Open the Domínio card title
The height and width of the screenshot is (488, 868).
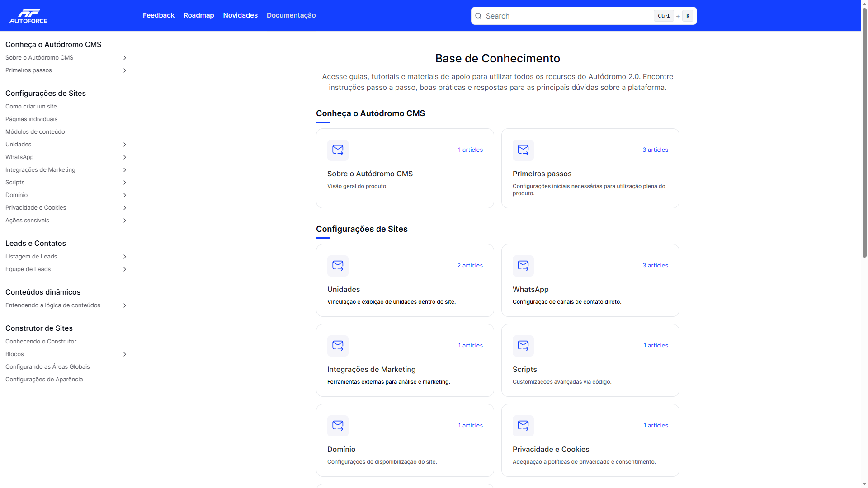pos(341,450)
